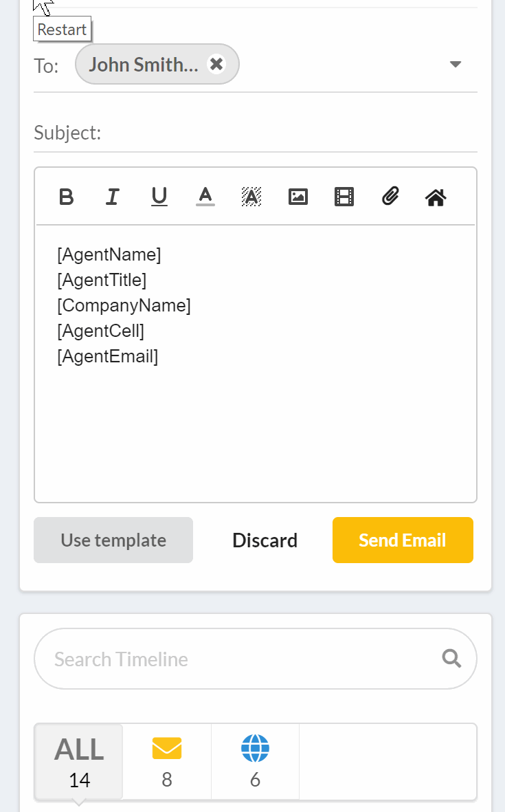
Task: Click the Subject input field
Action: pyautogui.click(x=289, y=133)
